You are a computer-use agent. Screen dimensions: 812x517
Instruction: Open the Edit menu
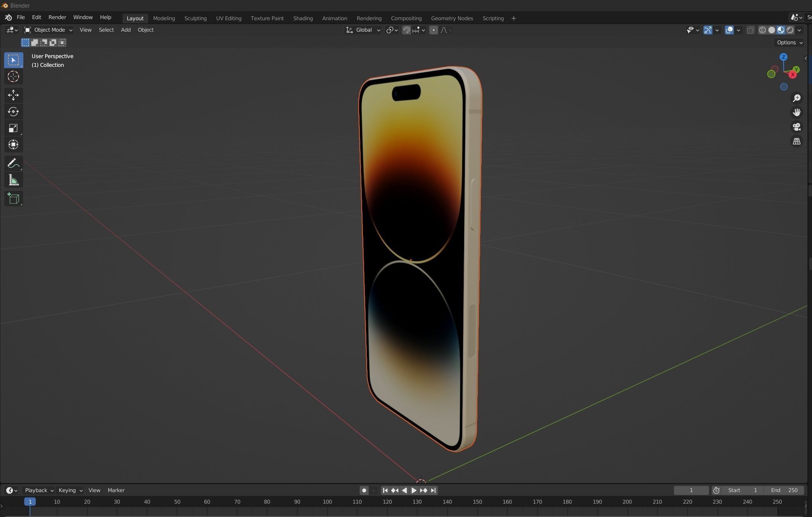click(37, 18)
